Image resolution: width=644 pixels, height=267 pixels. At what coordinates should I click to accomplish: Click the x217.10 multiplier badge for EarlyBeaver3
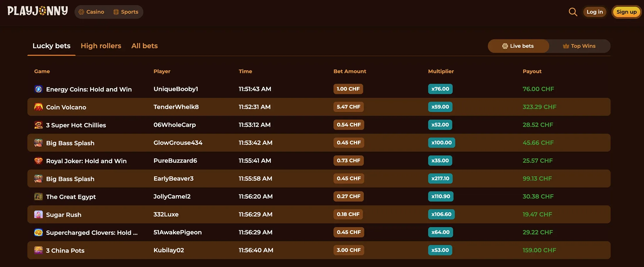(x=440, y=178)
